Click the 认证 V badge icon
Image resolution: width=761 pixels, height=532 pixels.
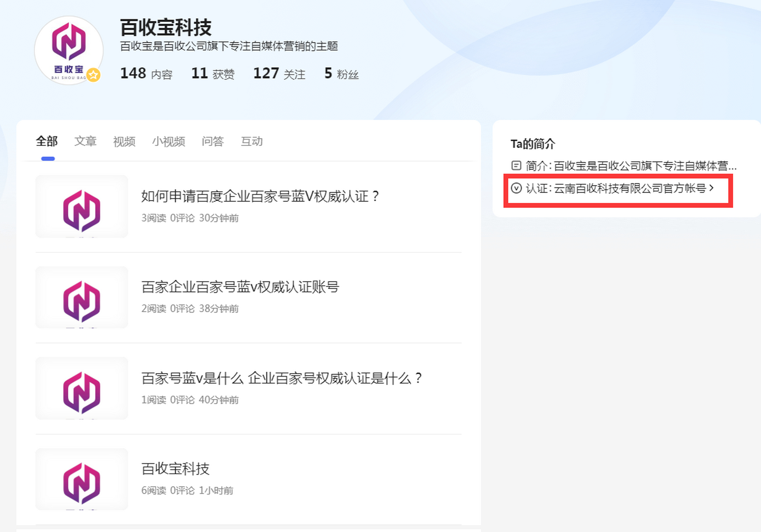click(516, 188)
